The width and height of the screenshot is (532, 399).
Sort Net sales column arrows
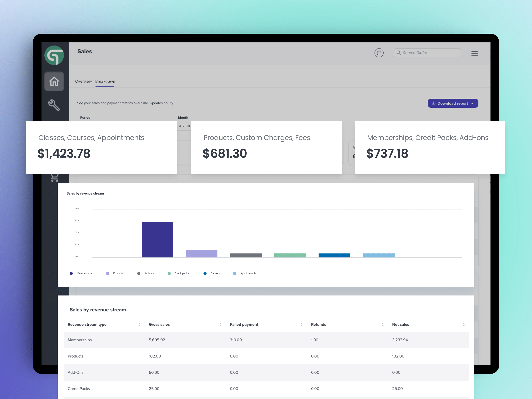point(463,324)
